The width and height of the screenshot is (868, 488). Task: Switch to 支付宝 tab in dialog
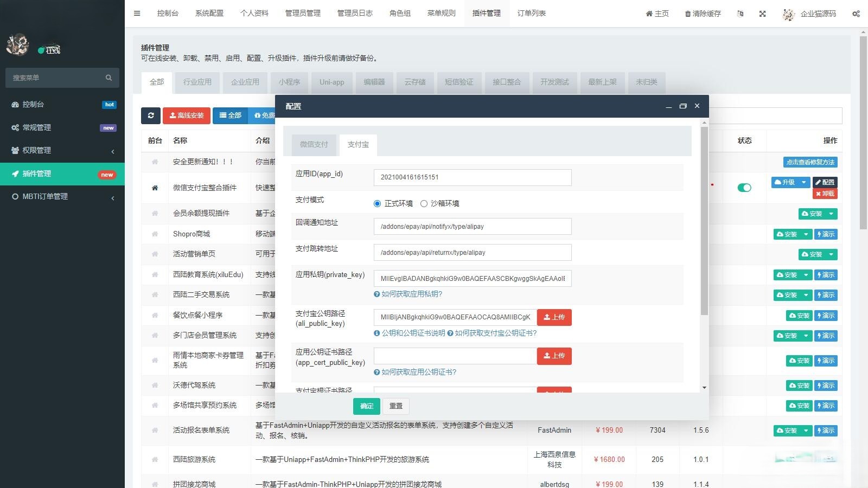[x=358, y=144]
